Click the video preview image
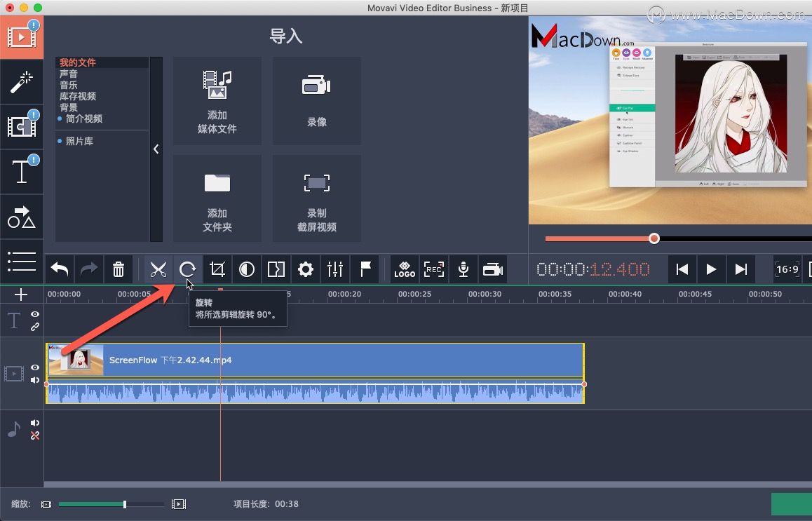Screen dimensions: 812x521 point(670,120)
